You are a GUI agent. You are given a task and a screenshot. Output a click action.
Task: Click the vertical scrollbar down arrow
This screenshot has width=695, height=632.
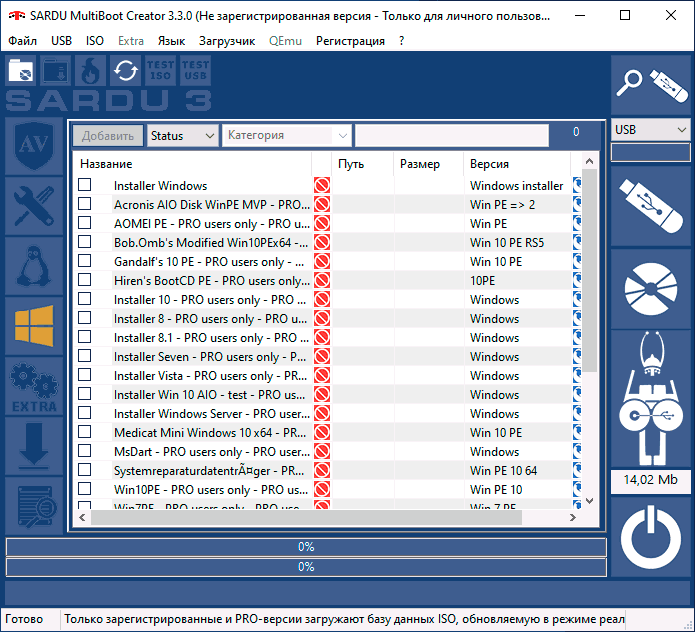click(589, 499)
